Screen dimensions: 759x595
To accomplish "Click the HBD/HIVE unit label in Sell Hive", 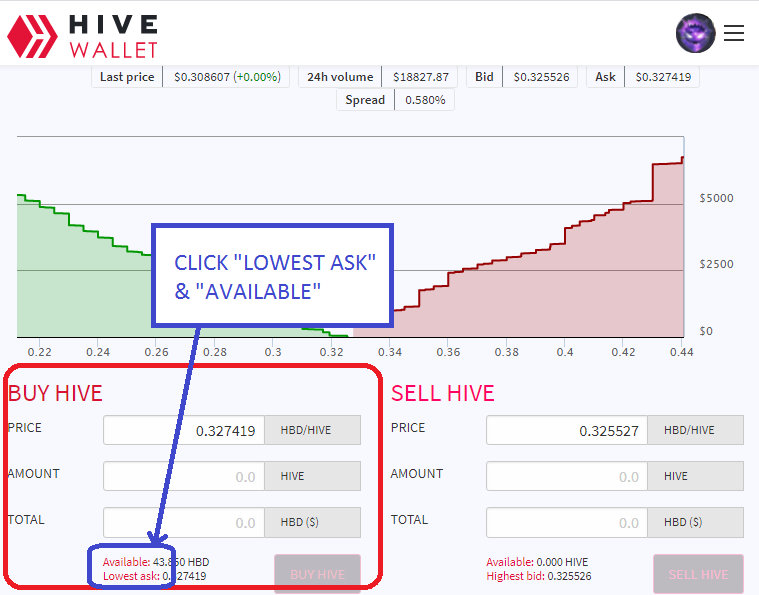I will 696,430.
